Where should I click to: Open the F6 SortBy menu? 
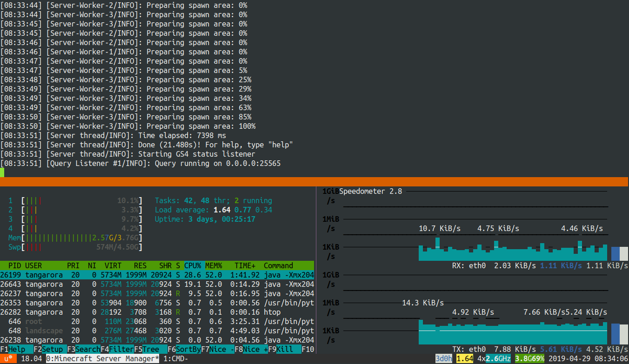pyautogui.click(x=184, y=349)
